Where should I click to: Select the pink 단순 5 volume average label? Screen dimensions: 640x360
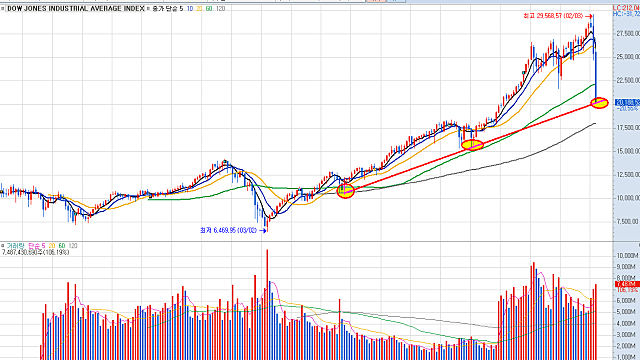coord(36,246)
